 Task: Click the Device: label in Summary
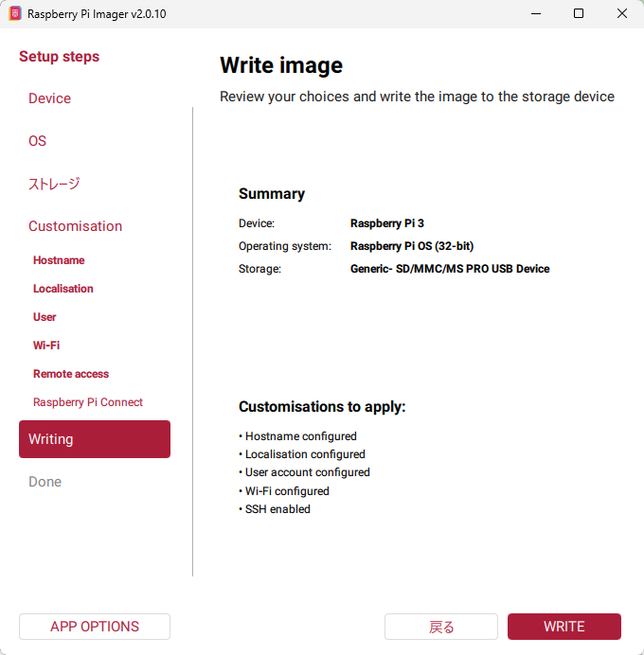coord(257,223)
